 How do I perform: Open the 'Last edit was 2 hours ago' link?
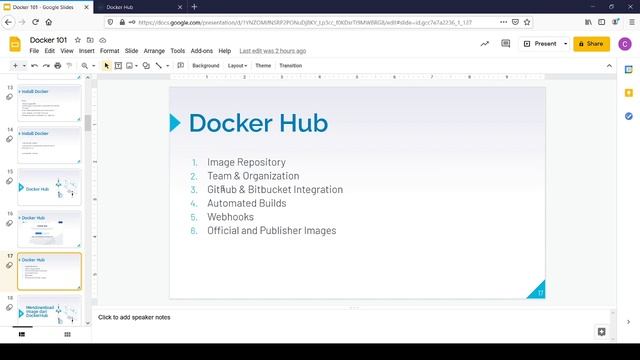tap(273, 51)
